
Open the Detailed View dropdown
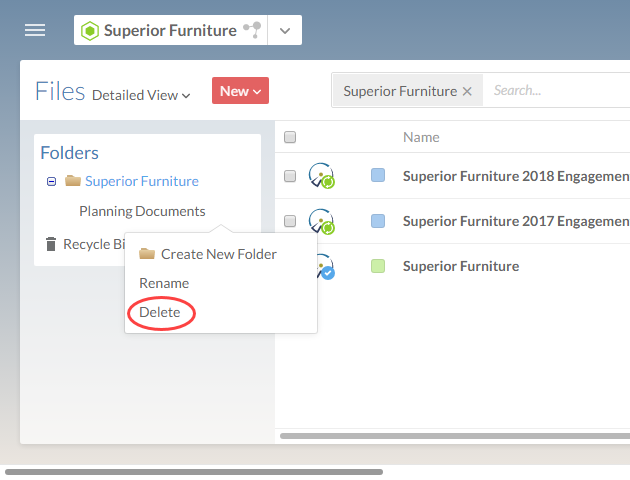141,95
